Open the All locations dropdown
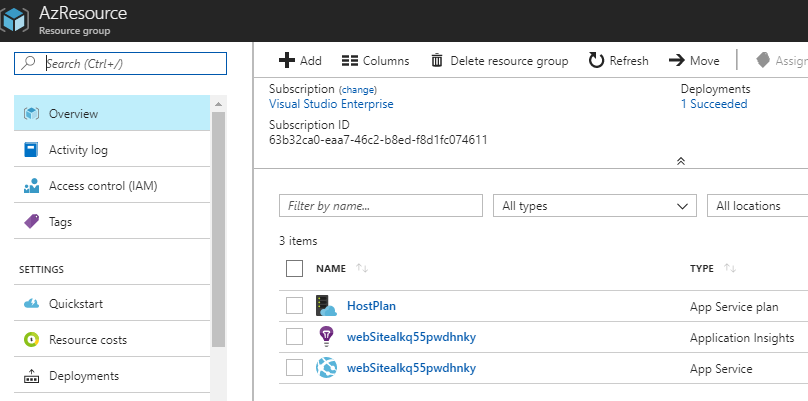This screenshot has height=401, width=808. pyautogui.click(x=758, y=205)
